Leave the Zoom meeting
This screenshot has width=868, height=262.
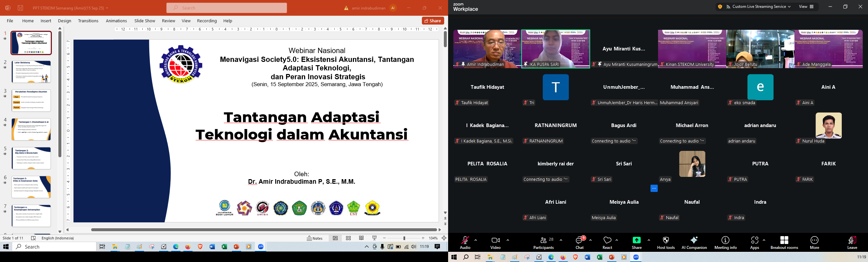(852, 242)
